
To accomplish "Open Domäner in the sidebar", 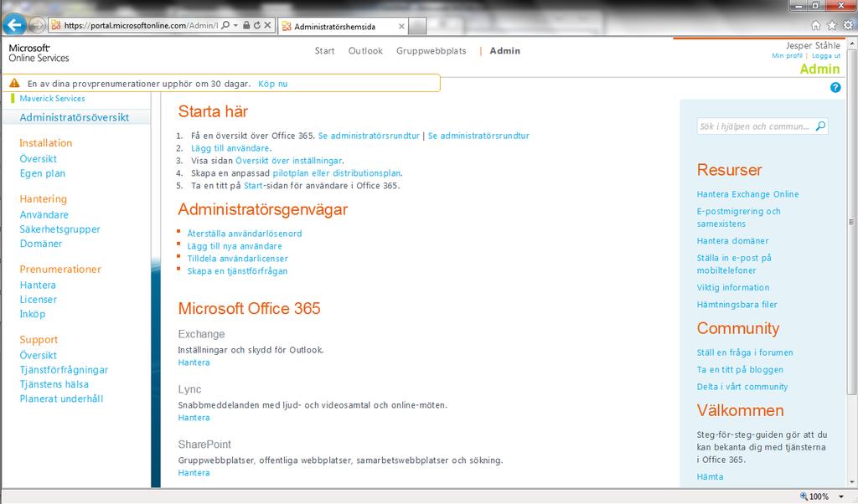I will click(x=41, y=244).
